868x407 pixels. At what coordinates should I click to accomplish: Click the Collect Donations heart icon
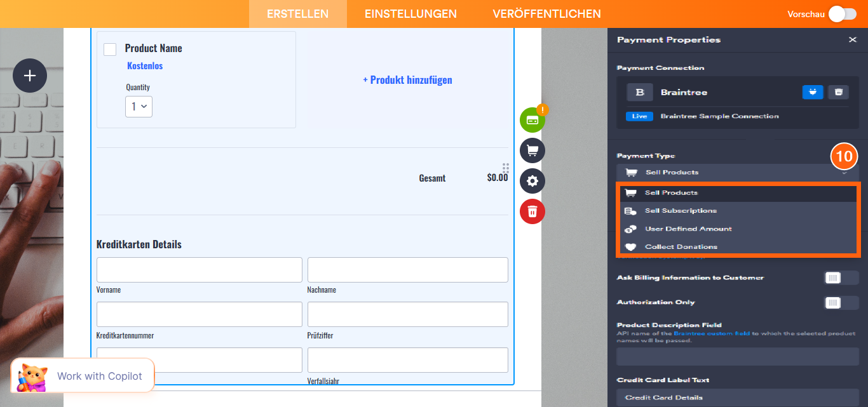coord(630,246)
